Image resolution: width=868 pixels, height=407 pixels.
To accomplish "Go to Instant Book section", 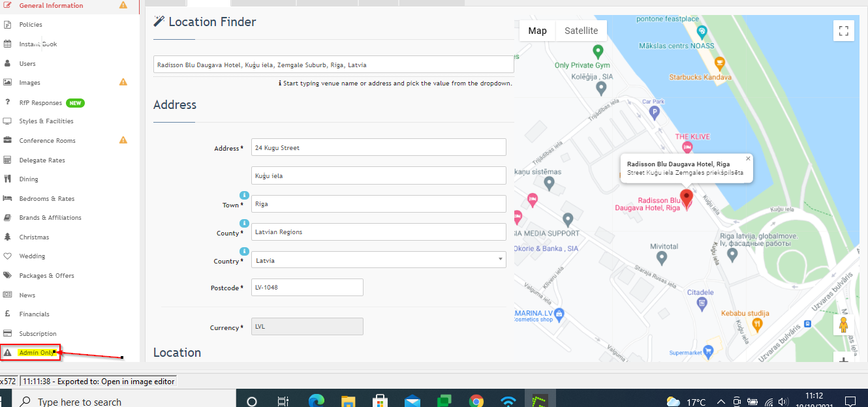I will pyautogui.click(x=38, y=44).
